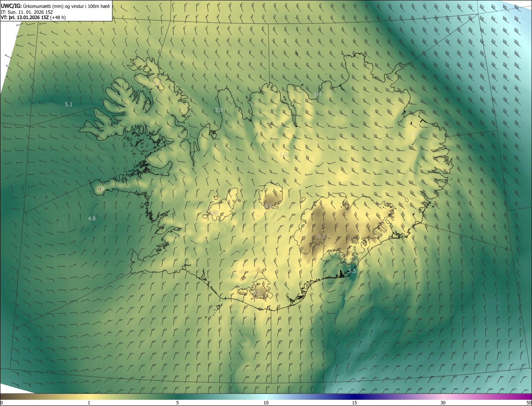
Task: Click the 3.4 precipitation value on the map
Action: point(317,95)
